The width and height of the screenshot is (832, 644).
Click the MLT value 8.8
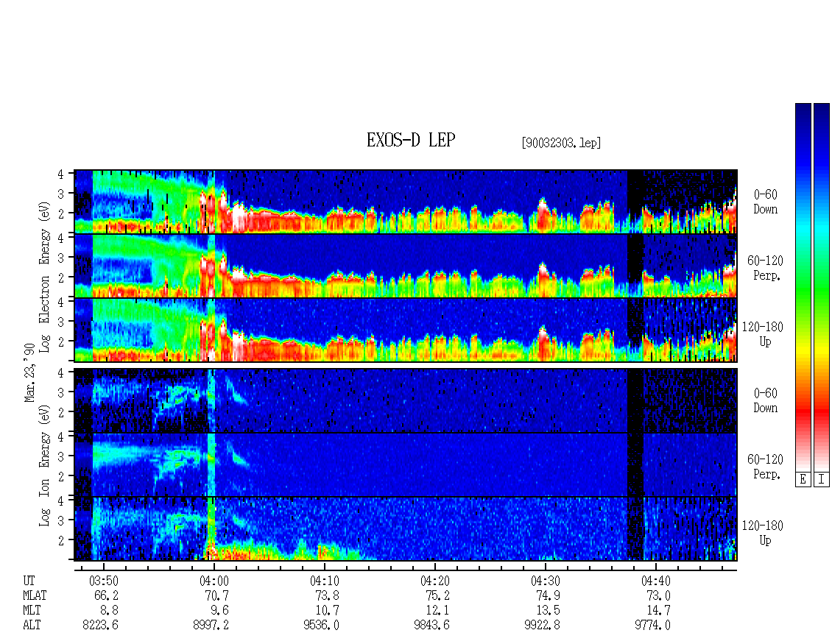coord(109,611)
